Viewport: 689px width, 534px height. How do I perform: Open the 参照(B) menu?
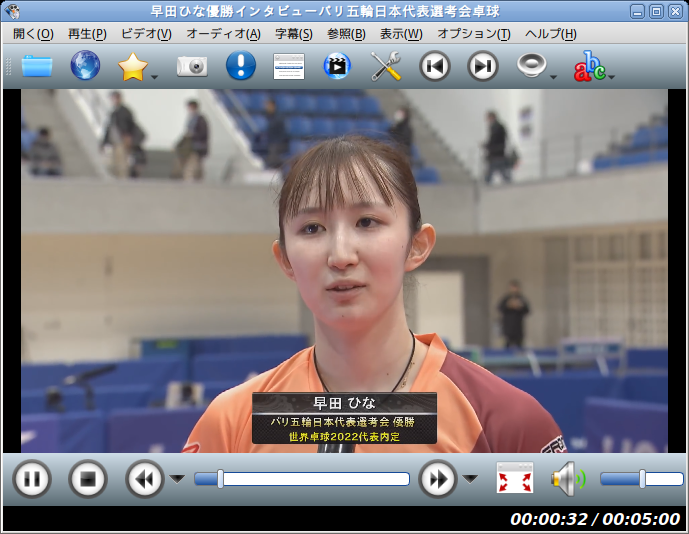click(346, 34)
